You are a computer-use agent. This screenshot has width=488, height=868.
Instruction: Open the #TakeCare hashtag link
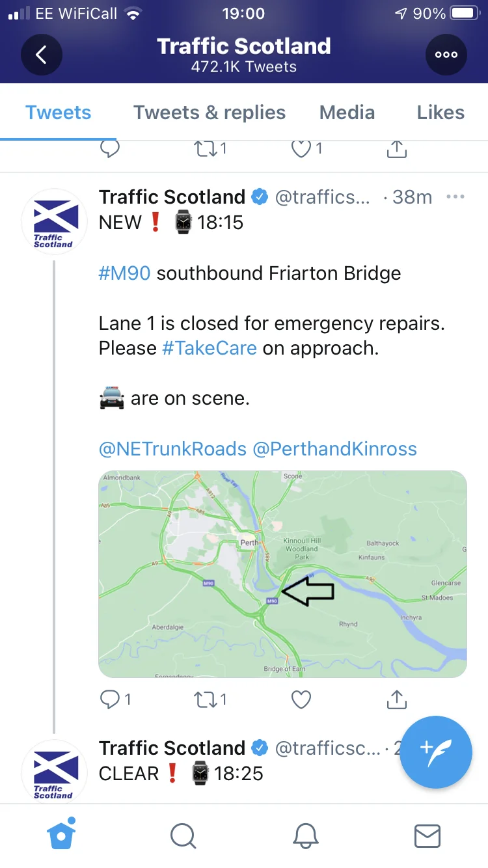tap(209, 348)
